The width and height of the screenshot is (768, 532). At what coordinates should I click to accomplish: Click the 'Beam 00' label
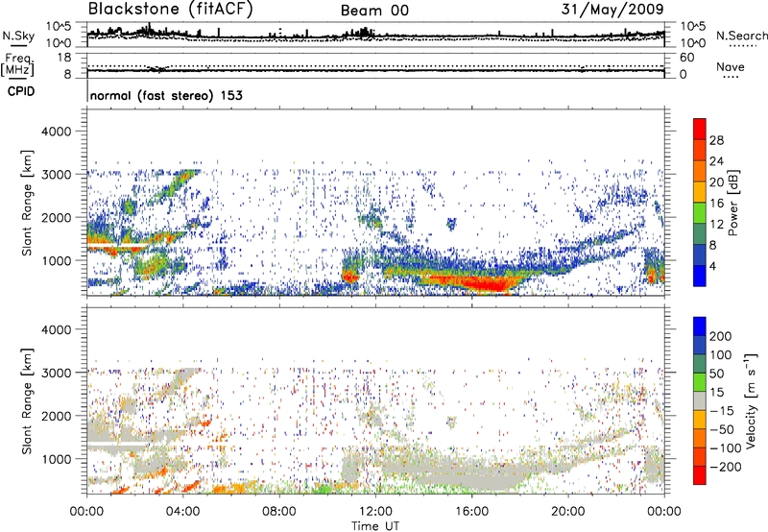coord(374,11)
